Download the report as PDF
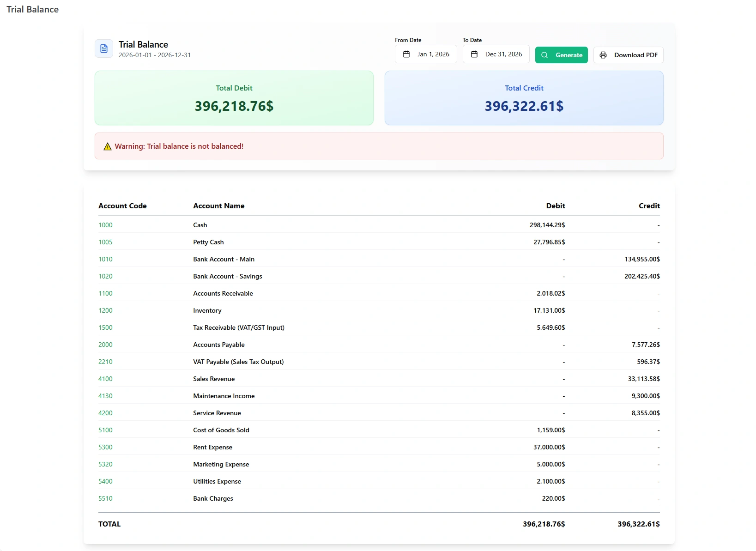This screenshot has height=551, width=756. pos(629,55)
